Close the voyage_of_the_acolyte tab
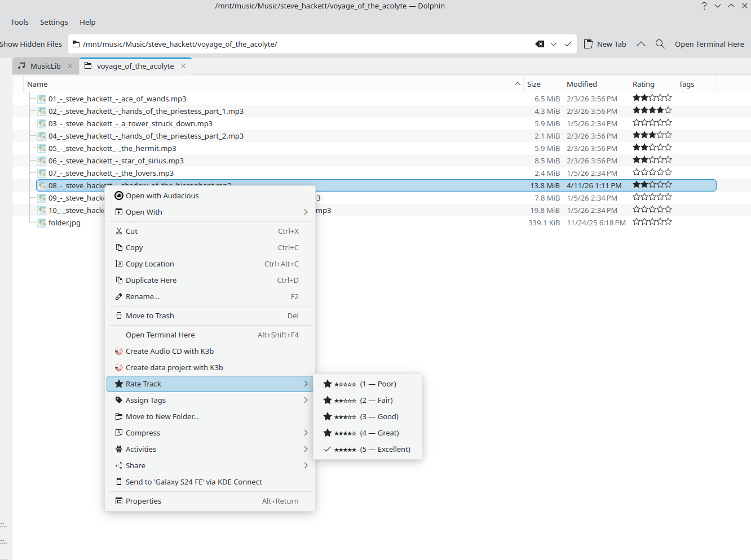This screenshot has height=560, width=751. tap(183, 66)
